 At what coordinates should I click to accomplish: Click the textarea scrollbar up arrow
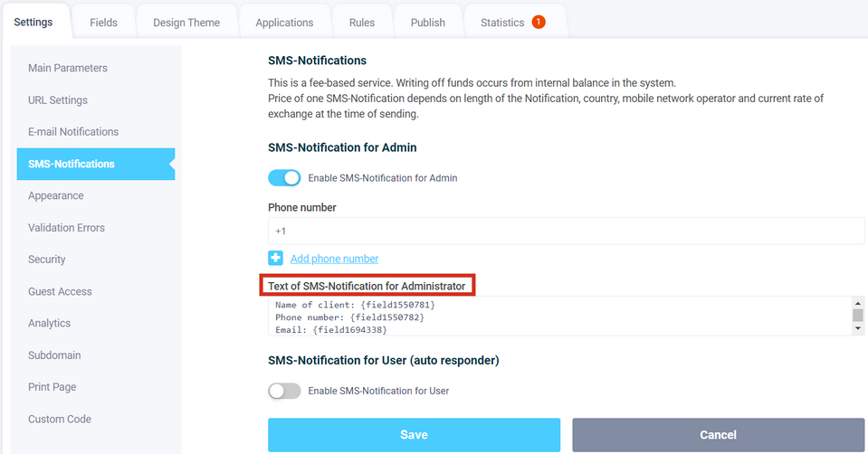(858, 303)
